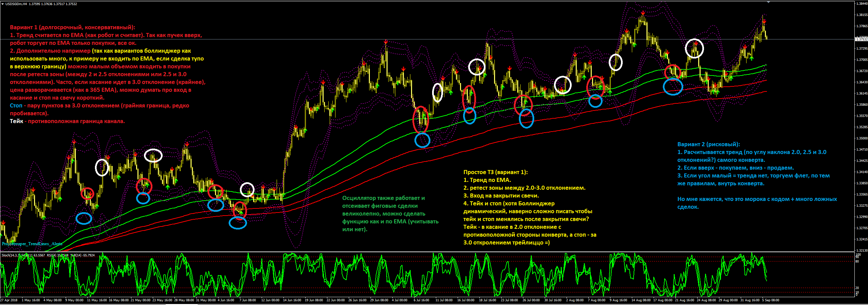This screenshot has width=868, height=305.
Task: Click the '9 Aug 16:00' time label
Action: 618,300
